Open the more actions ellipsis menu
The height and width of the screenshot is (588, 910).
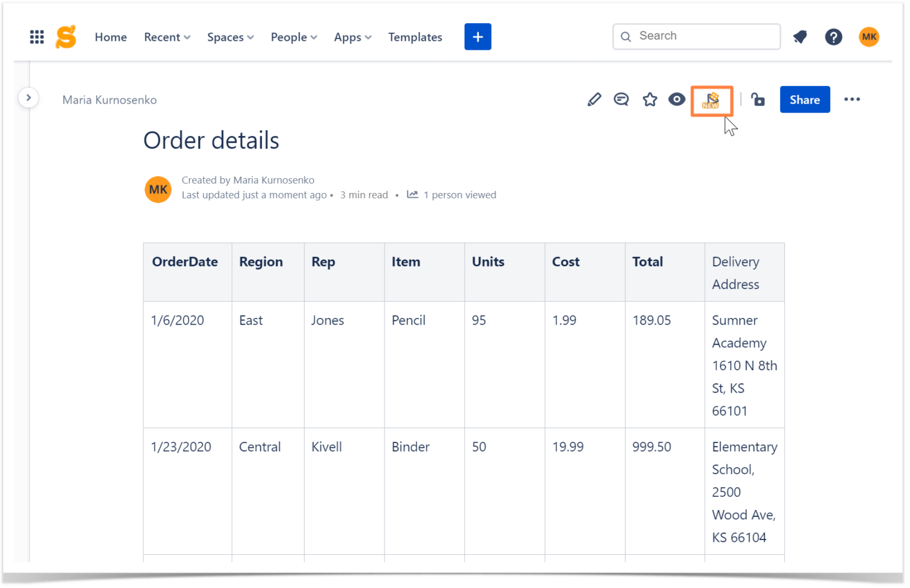pyautogui.click(x=852, y=99)
